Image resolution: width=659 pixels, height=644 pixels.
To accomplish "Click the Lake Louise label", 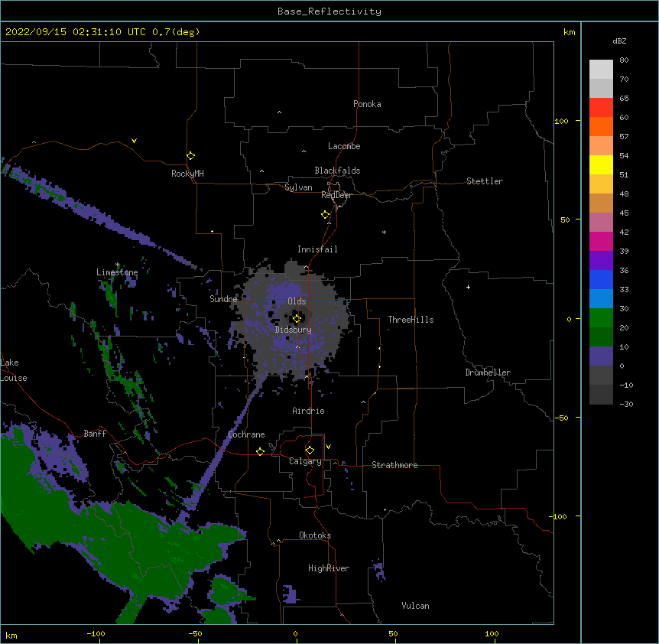I will click(14, 370).
